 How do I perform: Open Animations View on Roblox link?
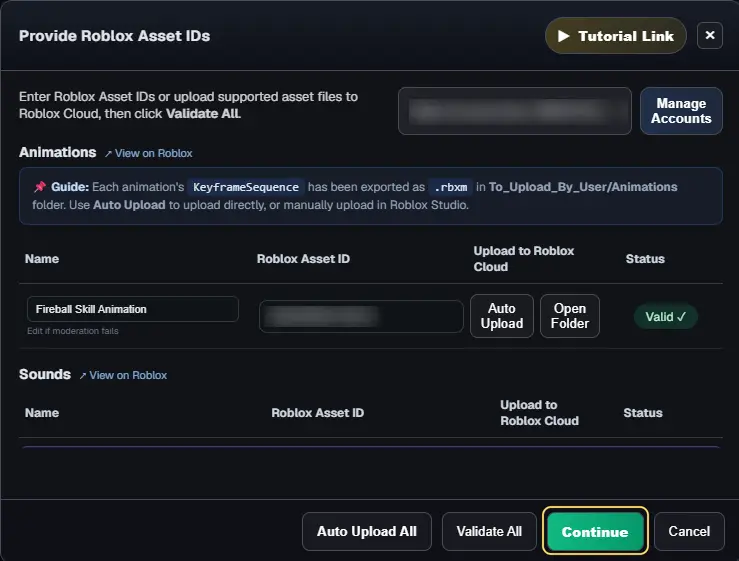coord(148,153)
